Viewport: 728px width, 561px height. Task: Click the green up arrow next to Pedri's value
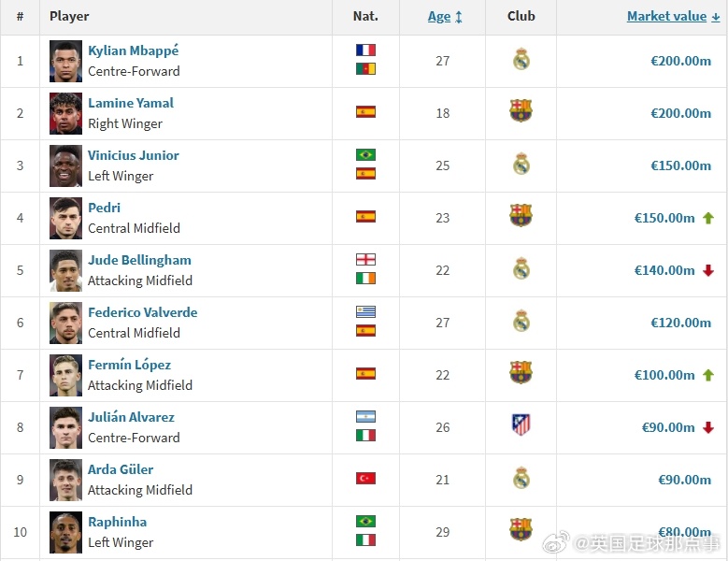708,218
